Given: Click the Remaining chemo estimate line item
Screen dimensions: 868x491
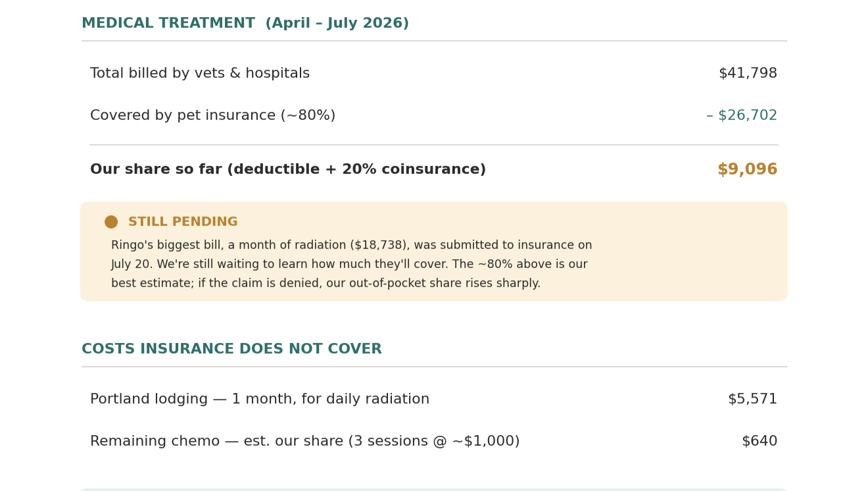Looking at the screenshot, I should (x=434, y=442).
